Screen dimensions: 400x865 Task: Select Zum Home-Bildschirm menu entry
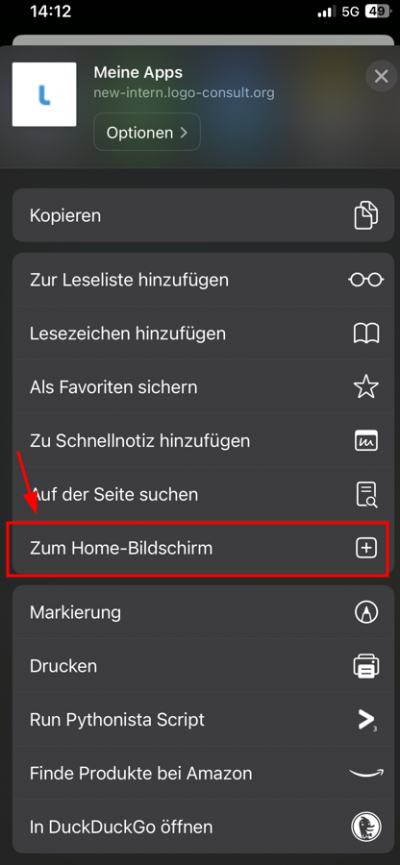coord(200,548)
